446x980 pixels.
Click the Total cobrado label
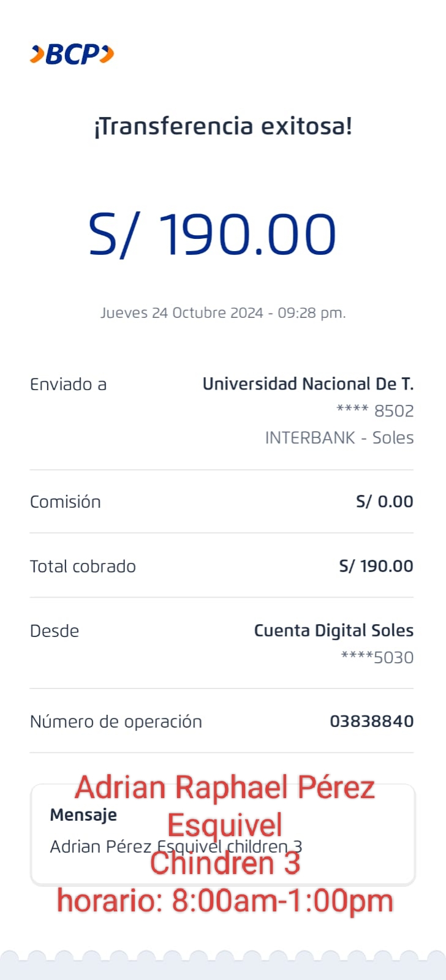(x=83, y=567)
